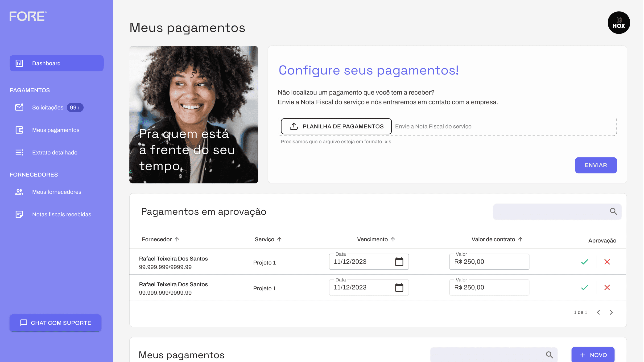Click Planilha de Pagamentos upload button
The width and height of the screenshot is (644, 362).
[336, 126]
